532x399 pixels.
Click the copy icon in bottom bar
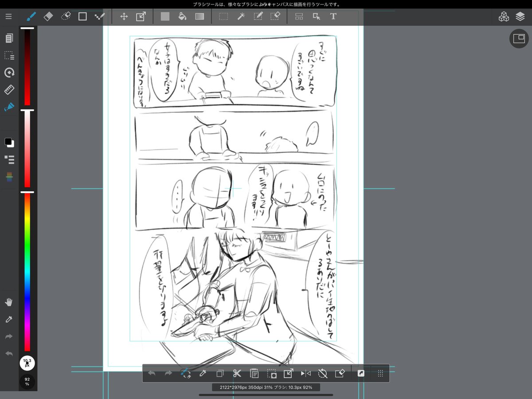tap(220, 373)
